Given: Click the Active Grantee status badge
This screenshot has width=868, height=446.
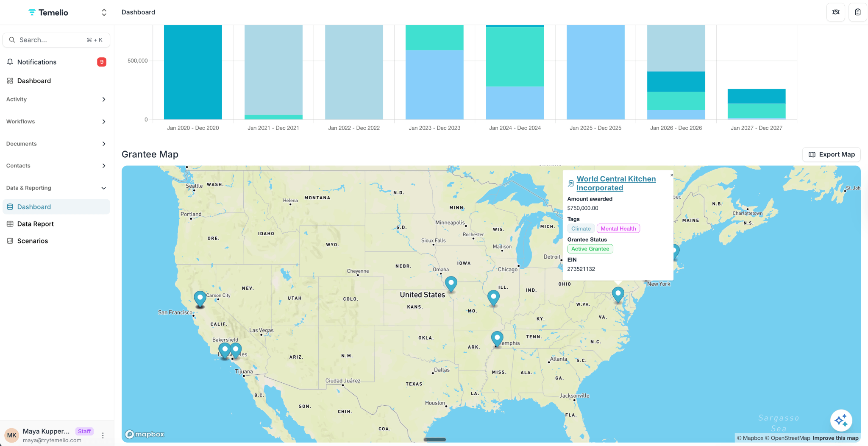Looking at the screenshot, I should click(x=590, y=249).
